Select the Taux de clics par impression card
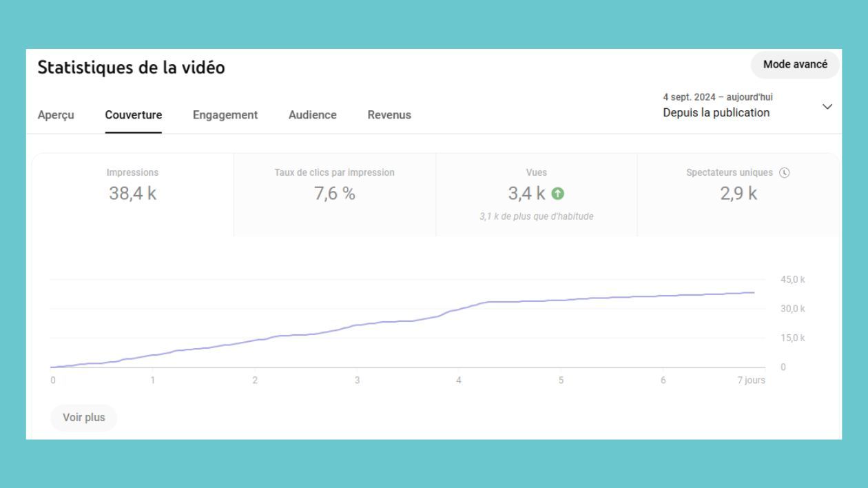The height and width of the screenshot is (488, 868). pyautogui.click(x=335, y=194)
